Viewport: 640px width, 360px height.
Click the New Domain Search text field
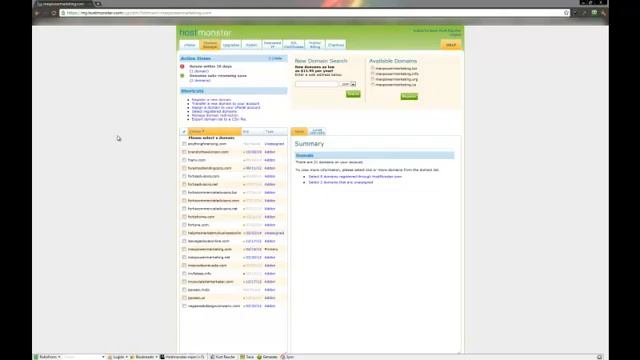(317, 84)
